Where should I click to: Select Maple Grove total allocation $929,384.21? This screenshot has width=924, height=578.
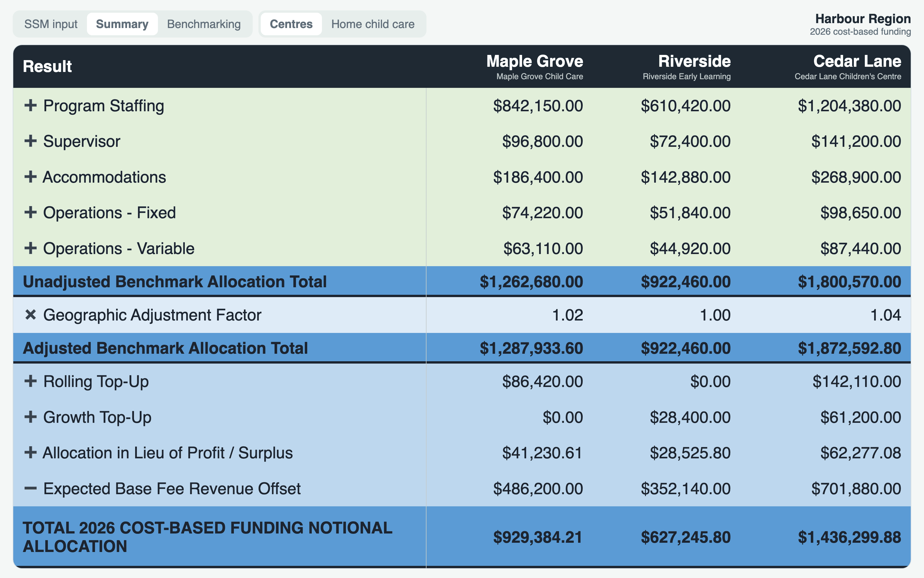pyautogui.click(x=538, y=538)
